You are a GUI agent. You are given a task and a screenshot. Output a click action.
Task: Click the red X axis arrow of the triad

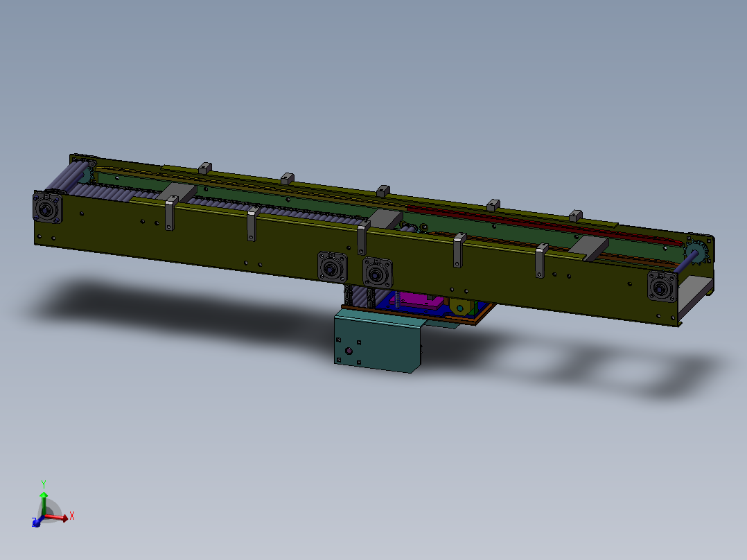click(x=56, y=517)
